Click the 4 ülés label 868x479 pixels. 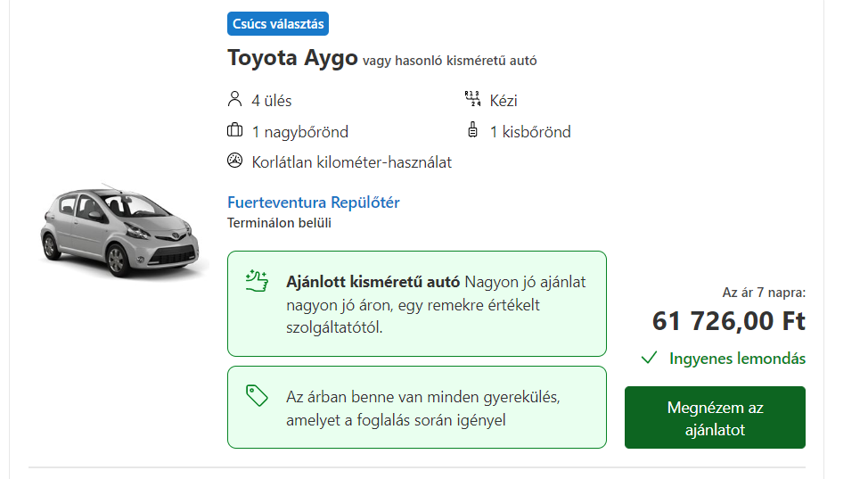[271, 100]
